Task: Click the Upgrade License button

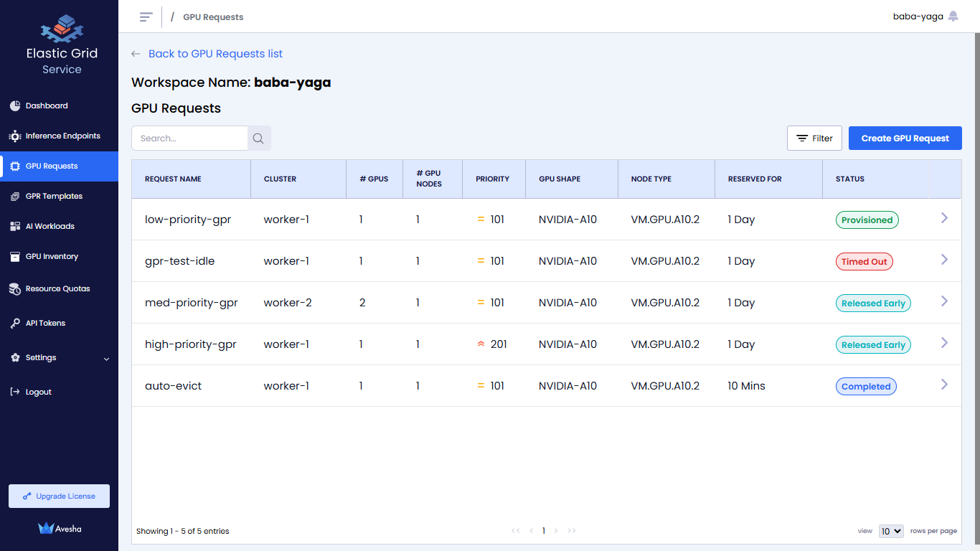Action: coord(59,496)
